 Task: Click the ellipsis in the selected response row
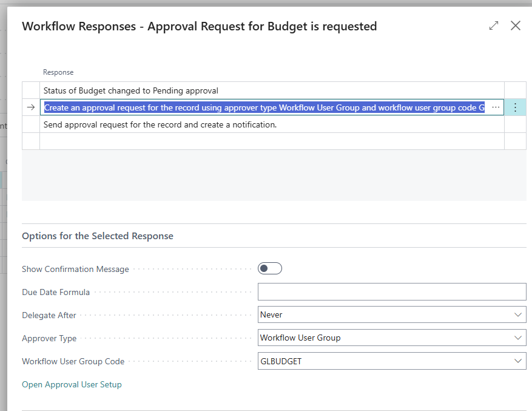496,107
